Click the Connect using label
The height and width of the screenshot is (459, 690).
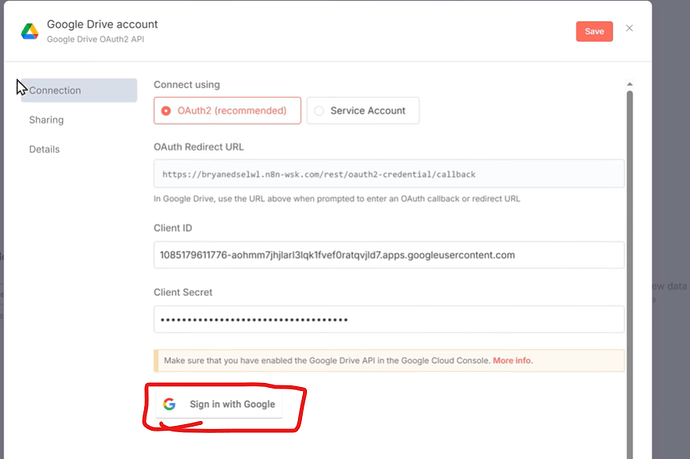[x=187, y=84]
